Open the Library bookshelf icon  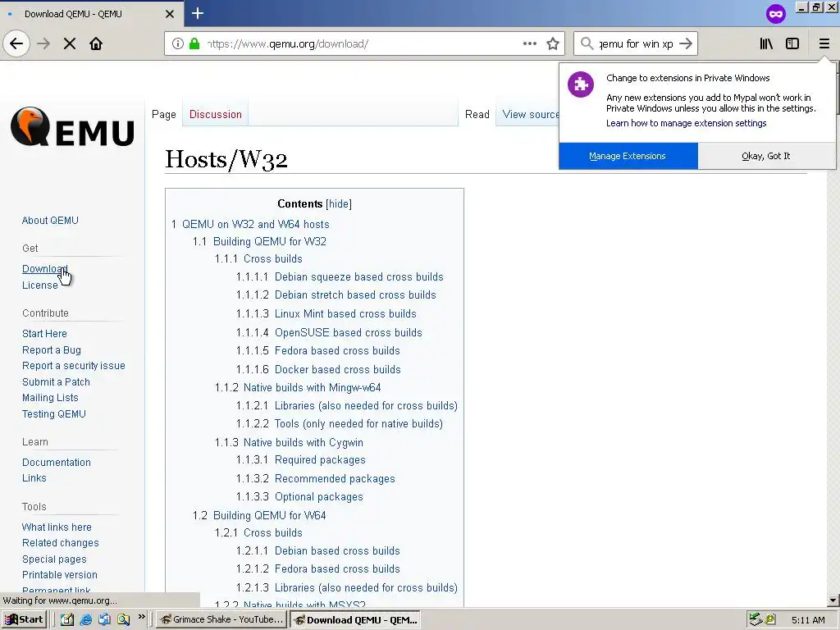click(766, 43)
